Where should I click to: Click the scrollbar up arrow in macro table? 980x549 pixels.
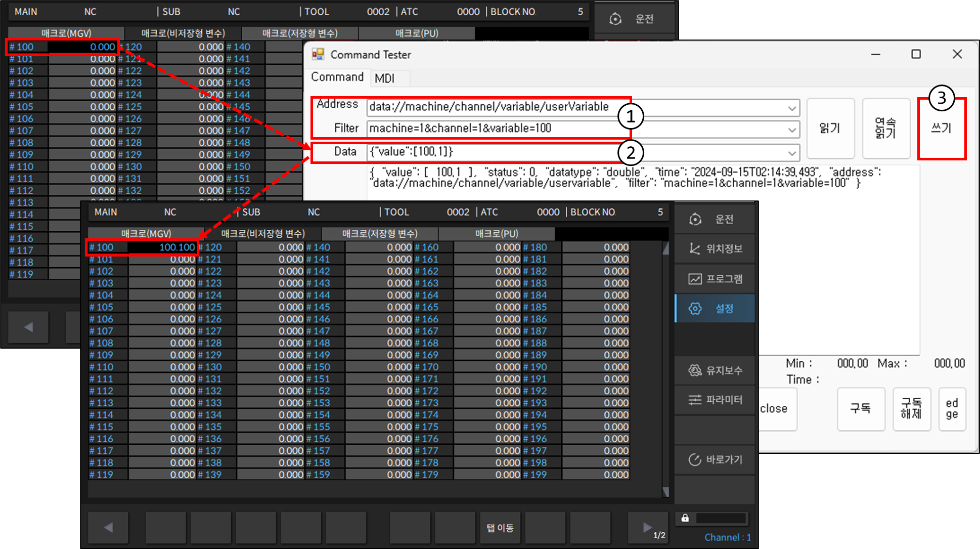click(x=665, y=248)
